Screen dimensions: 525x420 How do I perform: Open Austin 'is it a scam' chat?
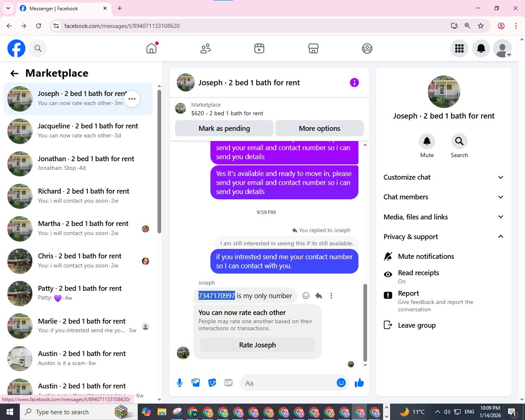pos(78,358)
